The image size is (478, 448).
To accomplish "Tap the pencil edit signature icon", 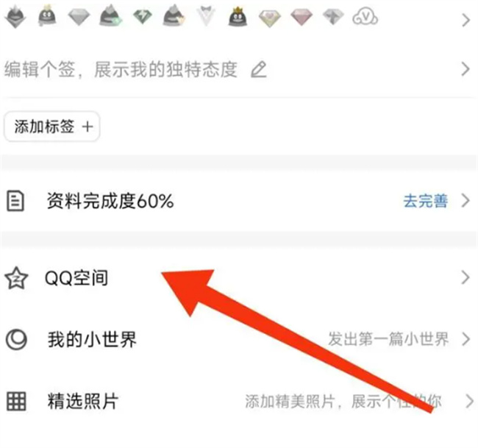I will click(259, 70).
